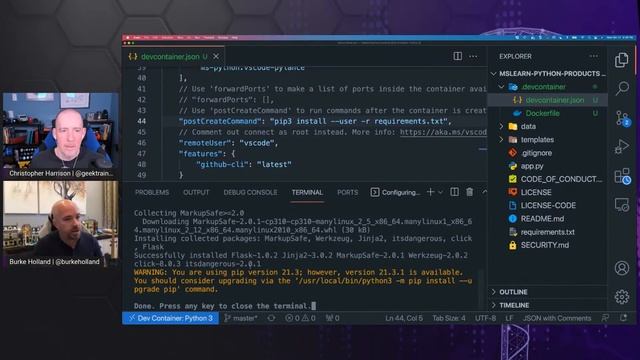Click the master branch status item
The image size is (640, 360).
pyautogui.click(x=241, y=318)
